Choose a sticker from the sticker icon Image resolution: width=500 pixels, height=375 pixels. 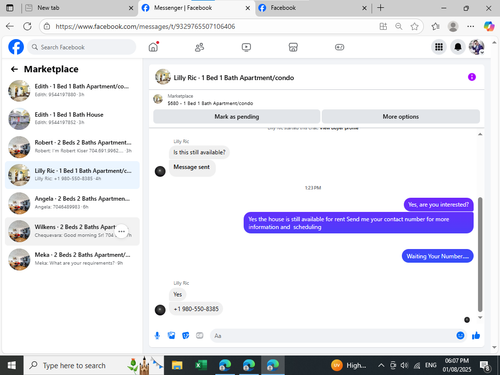click(186, 336)
